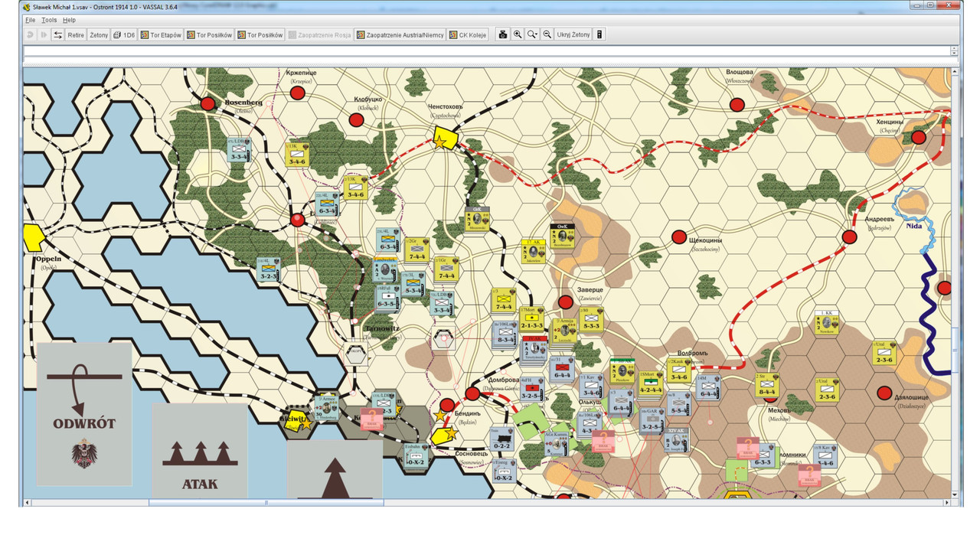Click the chat input field

tap(486, 58)
